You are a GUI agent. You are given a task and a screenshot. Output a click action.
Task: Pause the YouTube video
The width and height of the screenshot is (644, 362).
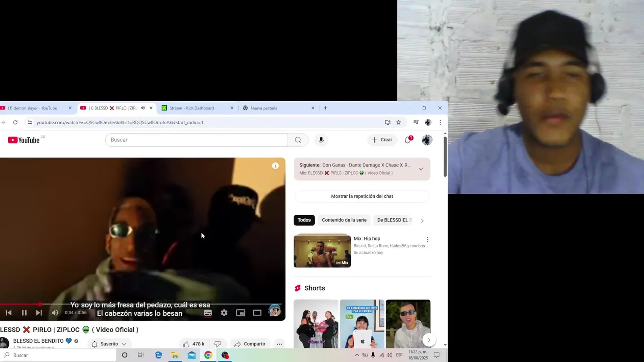click(24, 313)
